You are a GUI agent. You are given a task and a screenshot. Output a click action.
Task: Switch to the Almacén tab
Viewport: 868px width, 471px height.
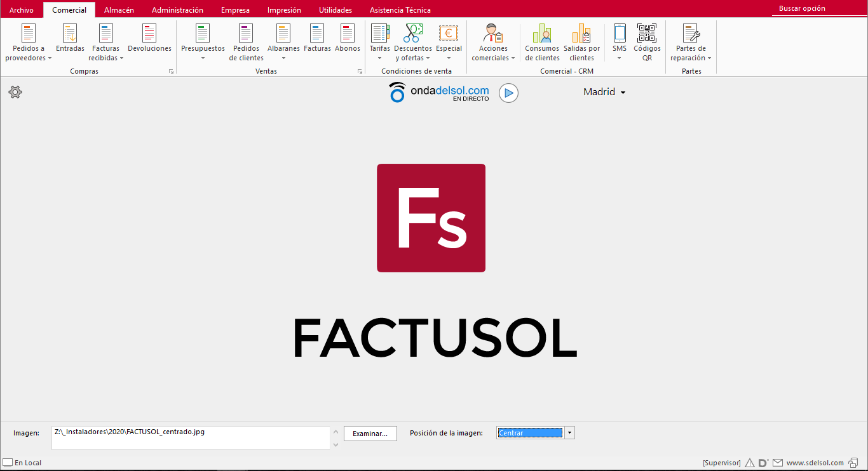pyautogui.click(x=119, y=10)
